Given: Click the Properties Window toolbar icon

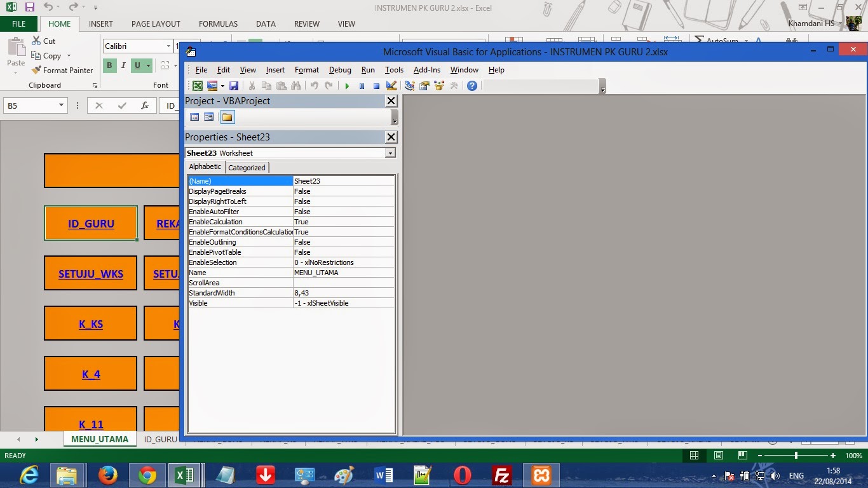Looking at the screenshot, I should click(x=424, y=86).
